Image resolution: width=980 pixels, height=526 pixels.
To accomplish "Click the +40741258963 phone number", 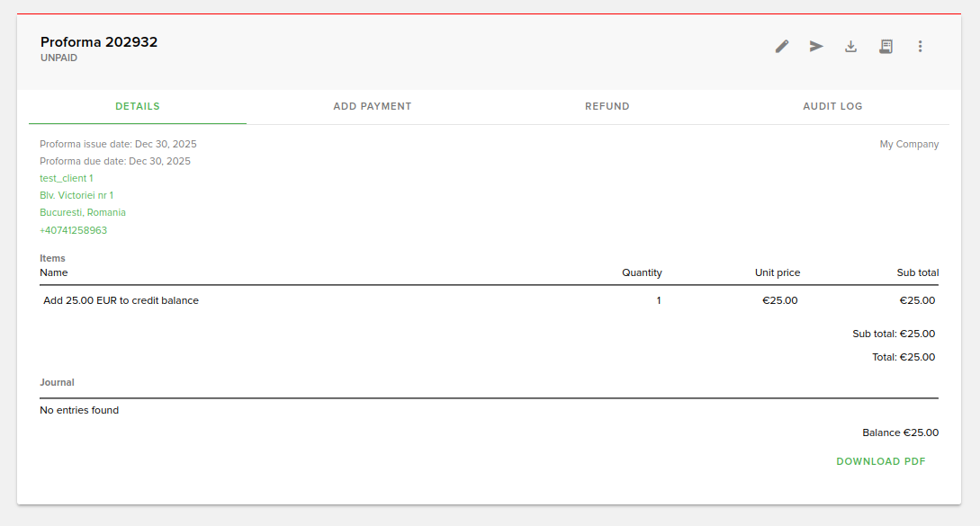I will click(x=73, y=229).
